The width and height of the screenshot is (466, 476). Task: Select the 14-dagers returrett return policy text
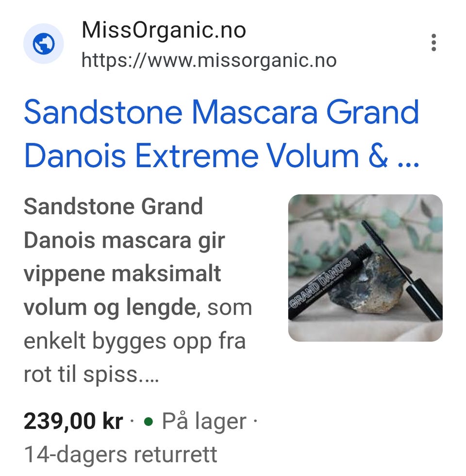coord(120,455)
